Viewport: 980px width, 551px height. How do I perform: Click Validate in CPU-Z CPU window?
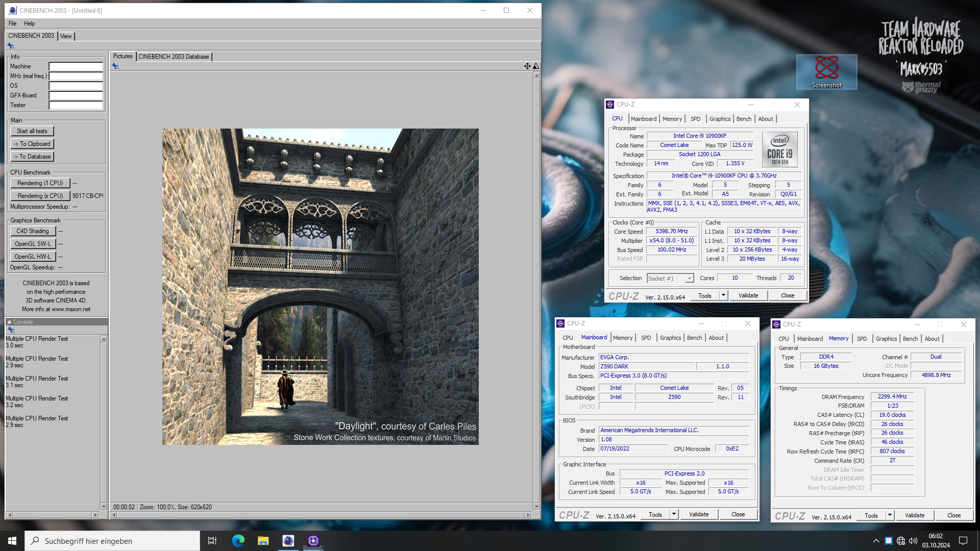pos(748,295)
